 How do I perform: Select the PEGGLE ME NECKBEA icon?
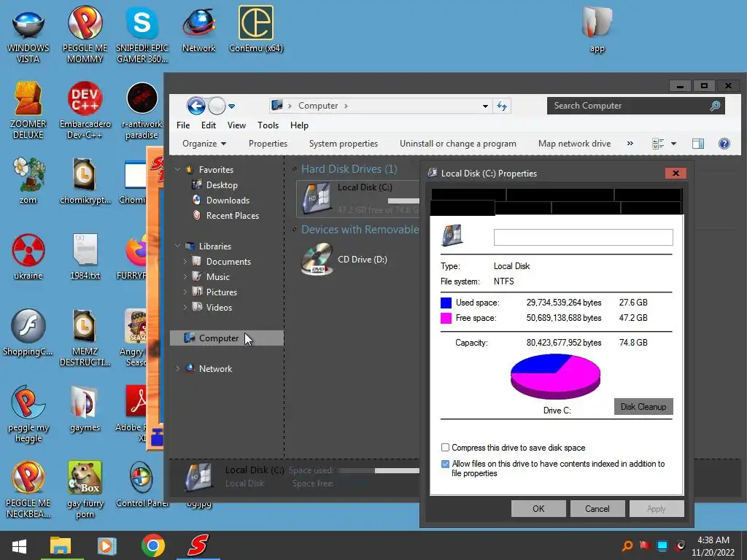point(28,489)
